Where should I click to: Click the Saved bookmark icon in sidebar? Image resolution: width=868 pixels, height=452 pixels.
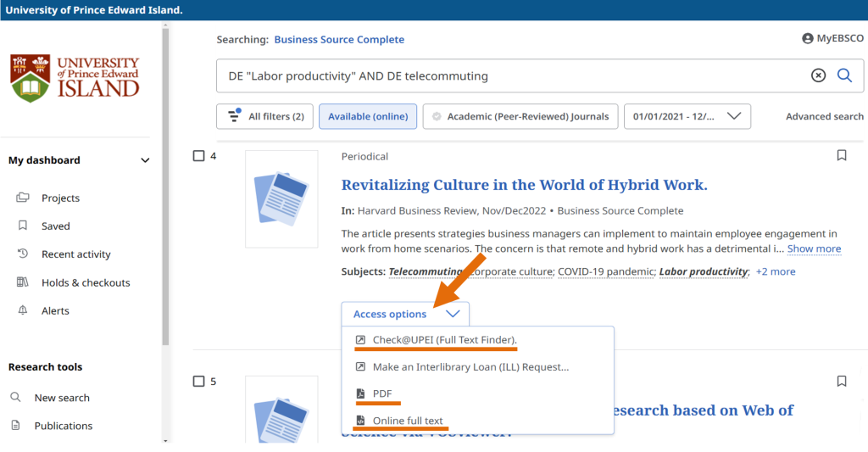click(23, 226)
